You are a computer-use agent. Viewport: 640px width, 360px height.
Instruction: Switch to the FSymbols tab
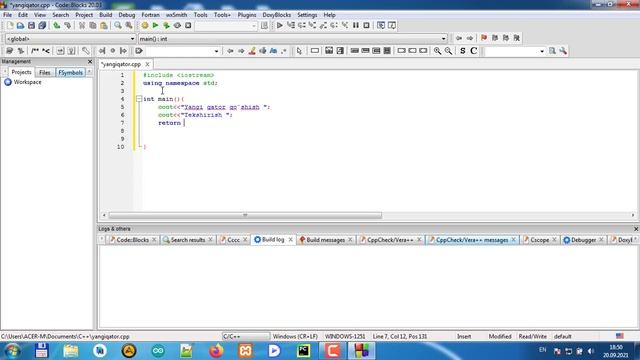(70, 73)
